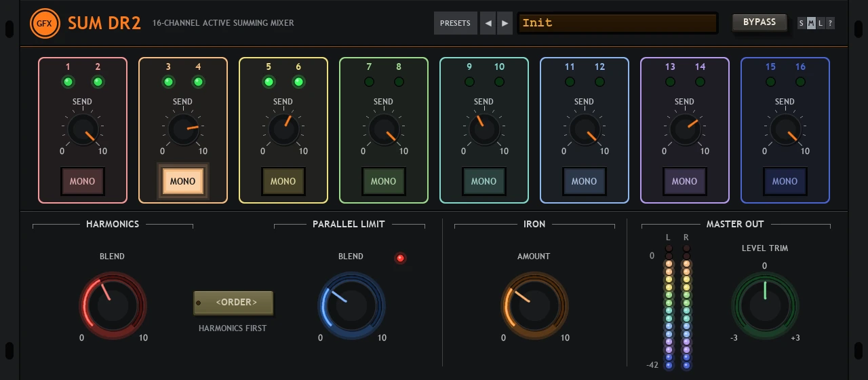This screenshot has width=868, height=380.
Task: Click SEND knob for channels 11-12
Action: coord(585,129)
